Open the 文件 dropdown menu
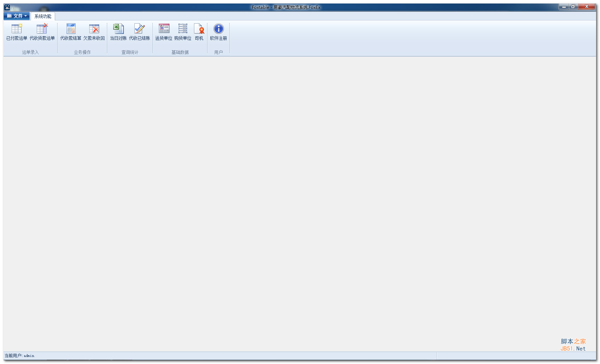600x364 pixels. pos(17,16)
